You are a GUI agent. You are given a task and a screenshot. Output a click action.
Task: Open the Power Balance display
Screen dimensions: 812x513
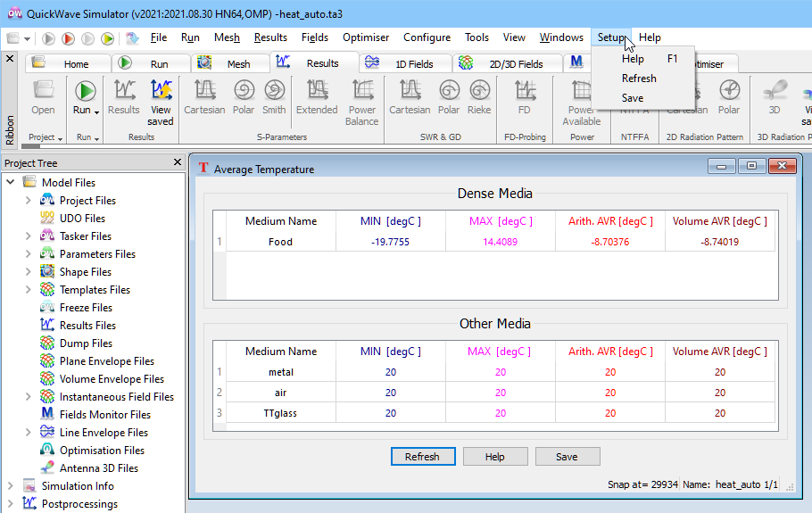click(362, 103)
